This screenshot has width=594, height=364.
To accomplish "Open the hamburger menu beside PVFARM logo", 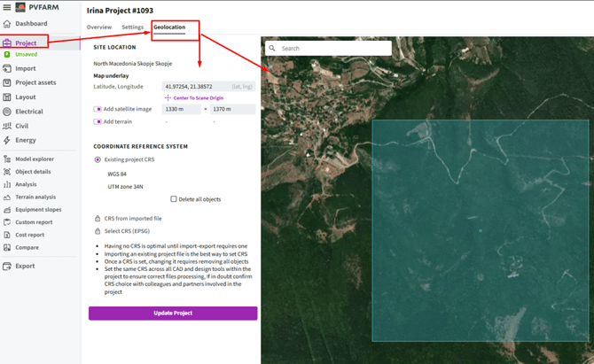I will (7, 7).
